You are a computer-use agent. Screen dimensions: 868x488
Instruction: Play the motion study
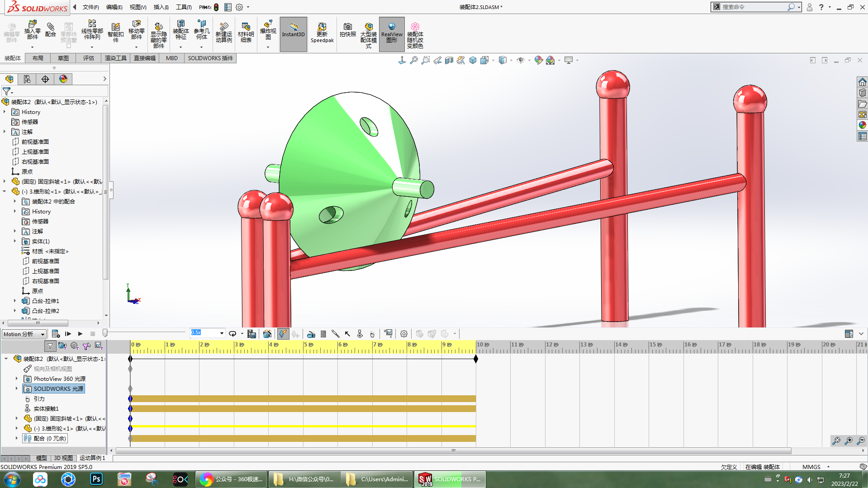pos(80,334)
